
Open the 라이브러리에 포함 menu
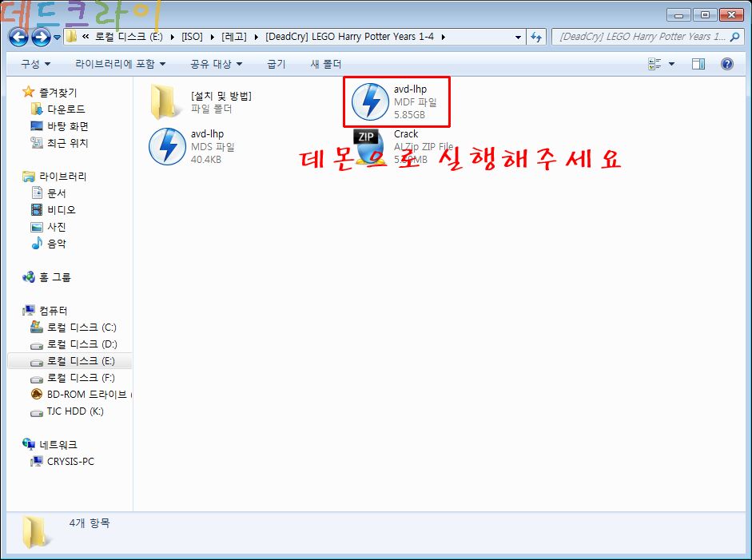[121, 64]
